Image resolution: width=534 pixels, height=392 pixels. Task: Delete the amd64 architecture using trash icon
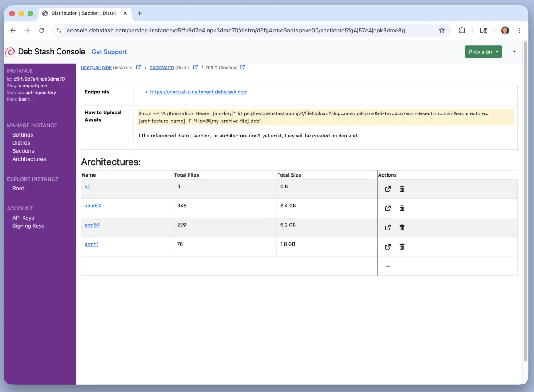pyautogui.click(x=402, y=208)
